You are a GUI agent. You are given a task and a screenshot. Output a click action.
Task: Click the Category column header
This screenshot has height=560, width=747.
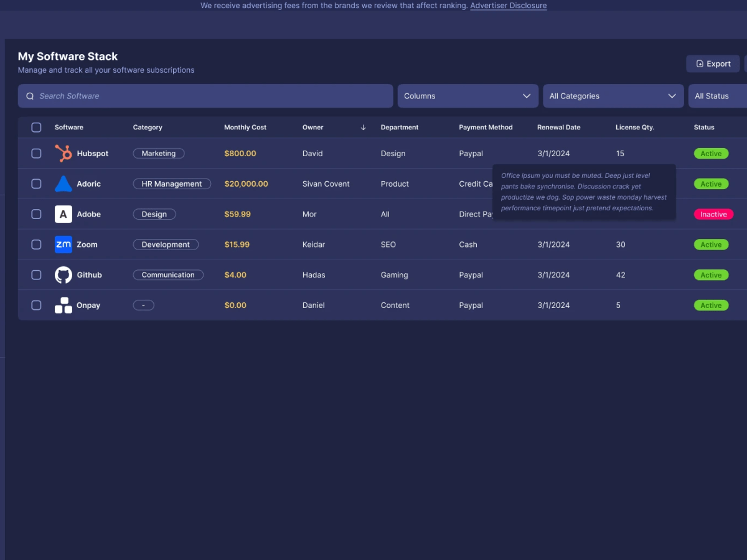click(148, 128)
